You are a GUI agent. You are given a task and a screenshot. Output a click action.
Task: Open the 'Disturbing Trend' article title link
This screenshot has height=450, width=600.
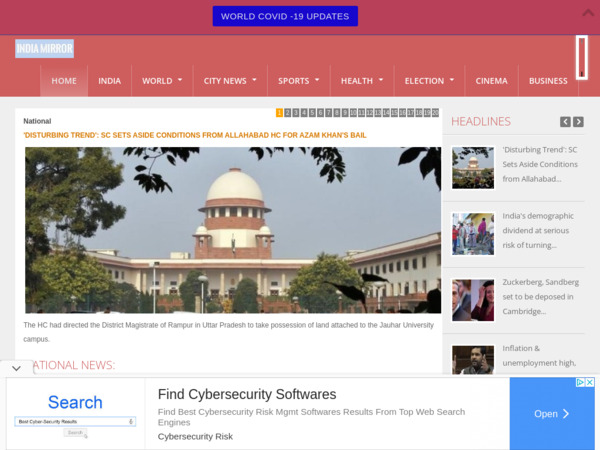[195, 135]
